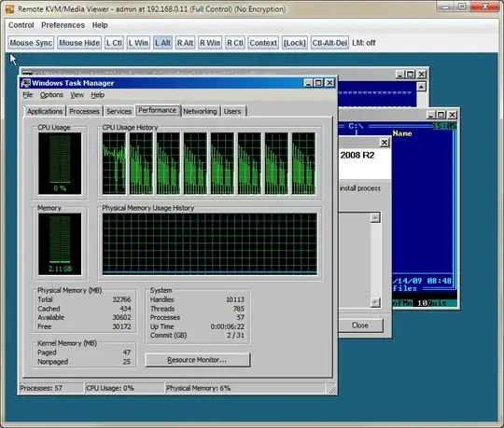Viewport: 504px width, 428px height.
Task: Close the blue file manager window
Action: click(x=453, y=115)
